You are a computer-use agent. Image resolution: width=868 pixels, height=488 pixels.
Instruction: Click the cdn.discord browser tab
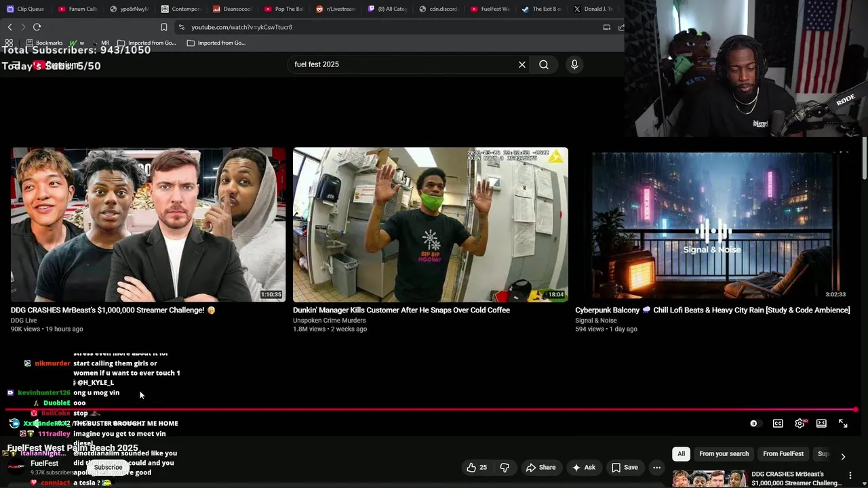pos(437,9)
